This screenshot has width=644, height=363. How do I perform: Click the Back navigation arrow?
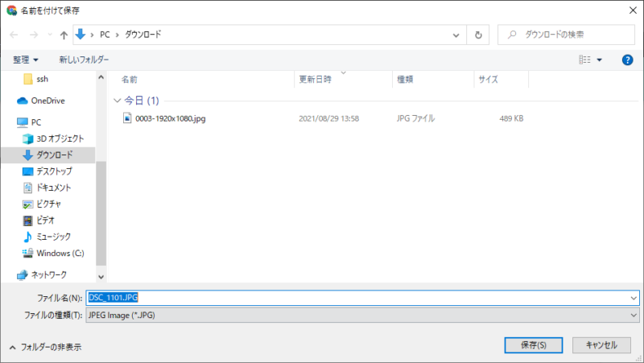[x=14, y=35]
